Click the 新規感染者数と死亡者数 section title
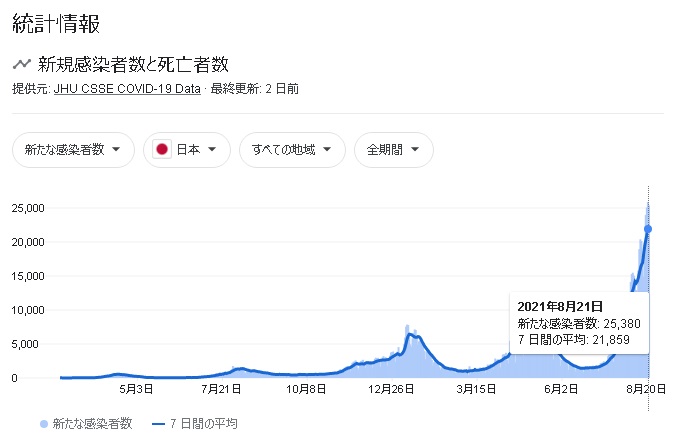This screenshot has width=681, height=445. coord(134,65)
